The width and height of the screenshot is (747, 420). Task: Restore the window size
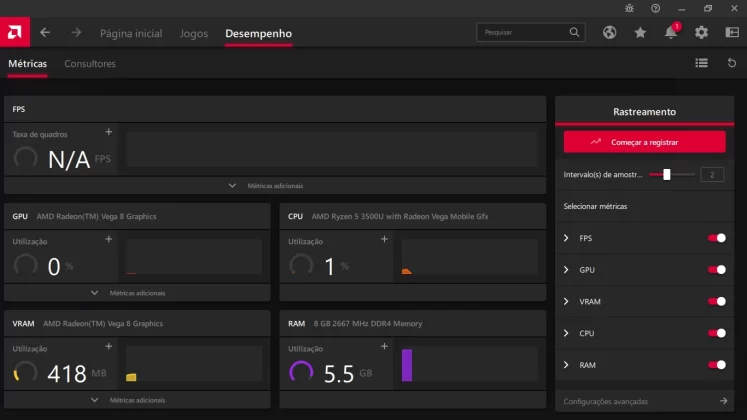708,8
